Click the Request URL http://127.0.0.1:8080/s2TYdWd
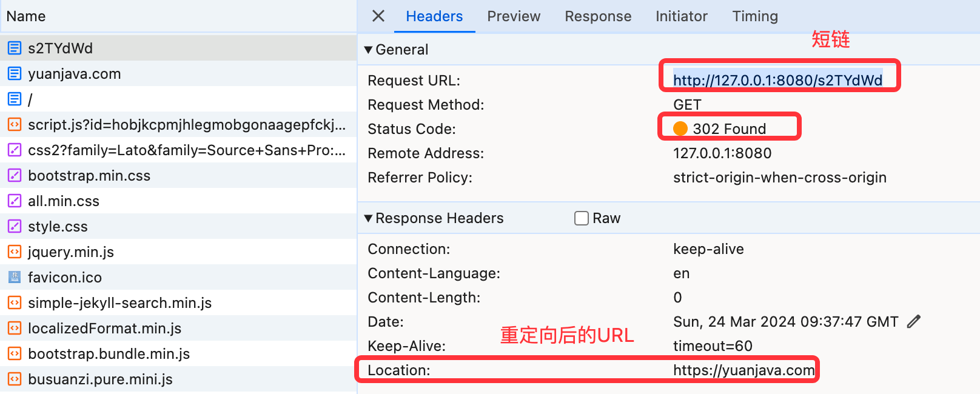The height and width of the screenshot is (394, 980). (778, 80)
